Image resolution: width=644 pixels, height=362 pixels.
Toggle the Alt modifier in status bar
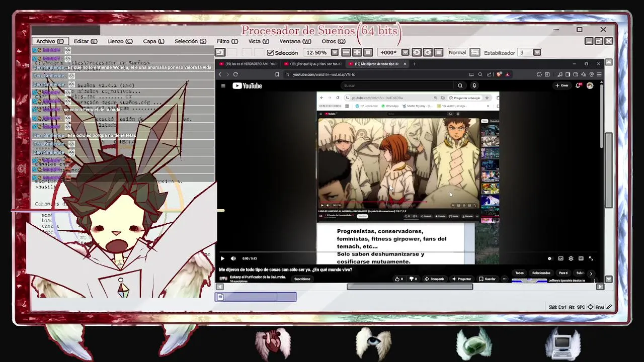[x=572, y=307]
